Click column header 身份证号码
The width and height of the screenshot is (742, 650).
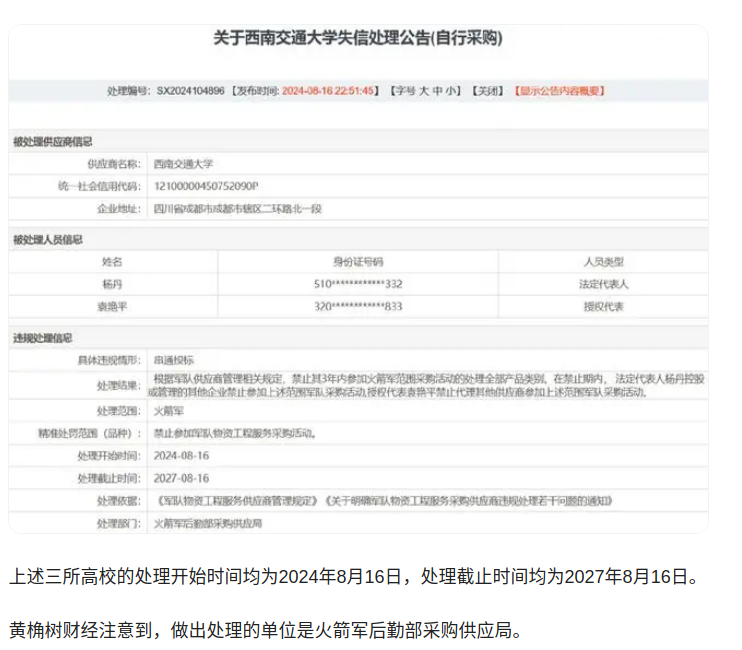point(358,262)
